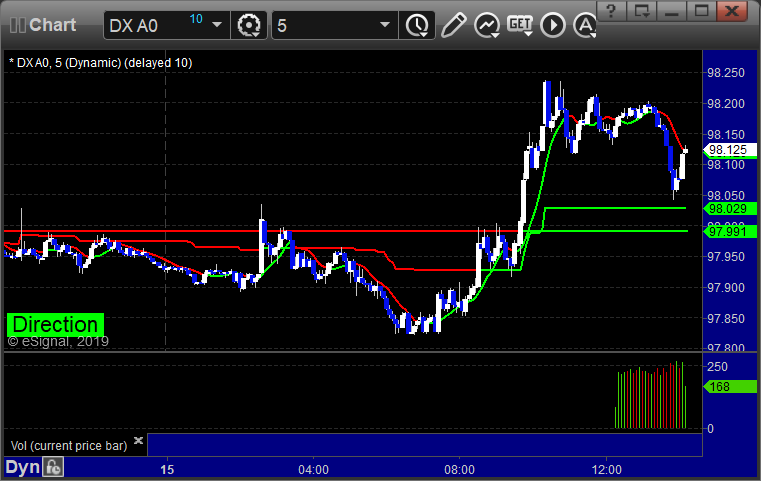Click the GET tools icon
The width and height of the screenshot is (761, 481).
[x=519, y=25]
